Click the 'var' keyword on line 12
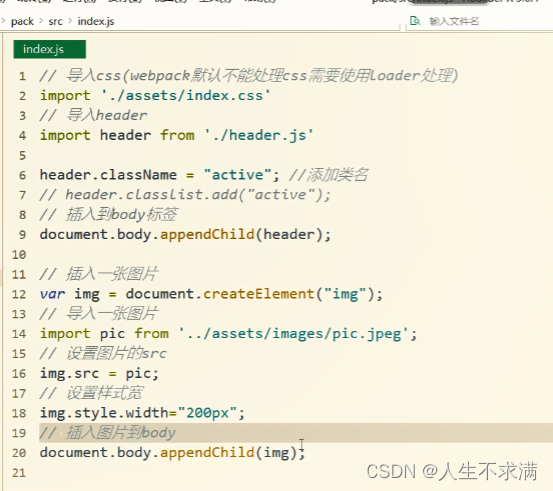This screenshot has width=553, height=491. click(53, 294)
